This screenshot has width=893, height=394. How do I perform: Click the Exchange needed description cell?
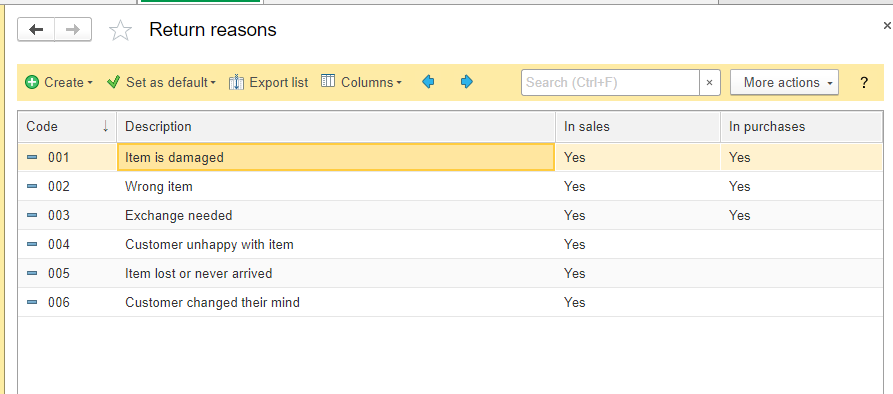pyautogui.click(x=336, y=215)
